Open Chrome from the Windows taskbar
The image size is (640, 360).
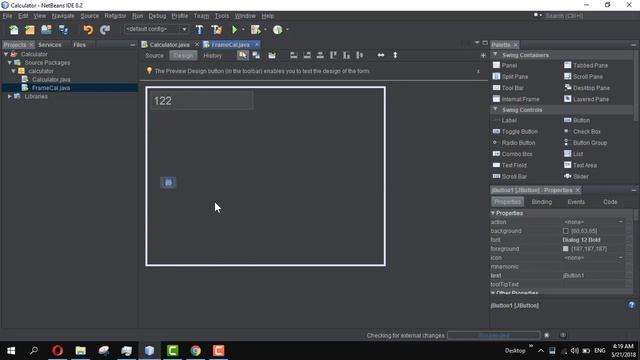click(x=196, y=351)
